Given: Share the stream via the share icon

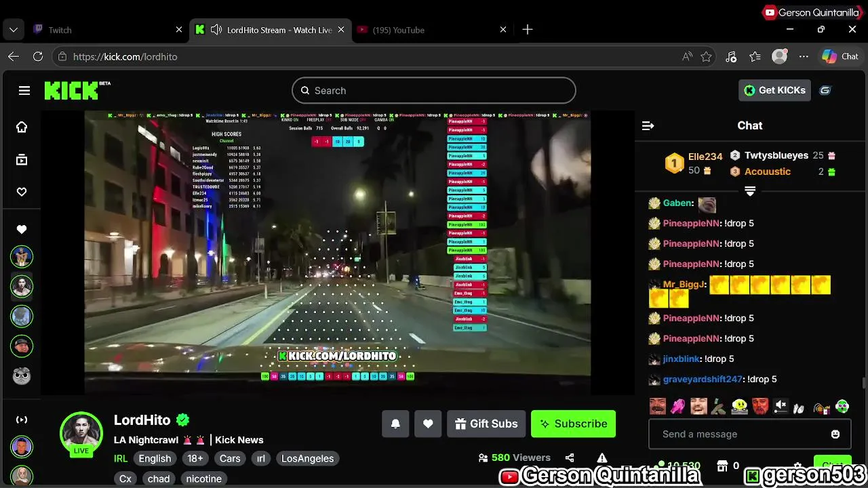Looking at the screenshot, I should (x=570, y=457).
